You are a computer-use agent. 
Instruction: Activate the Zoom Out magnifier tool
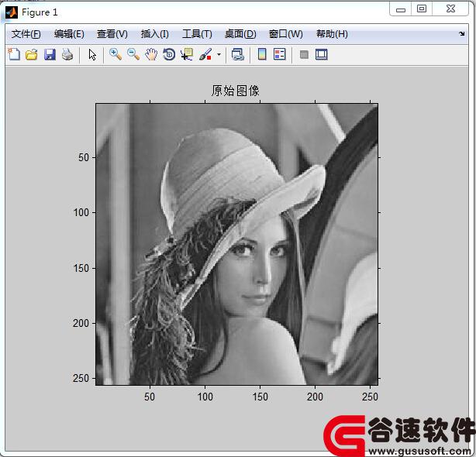133,54
